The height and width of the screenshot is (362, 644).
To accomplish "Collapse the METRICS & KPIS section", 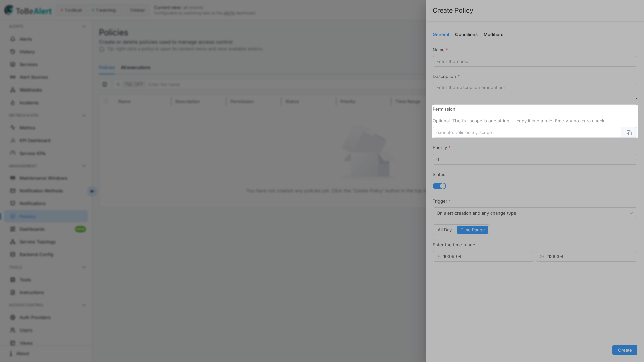I will (x=84, y=116).
